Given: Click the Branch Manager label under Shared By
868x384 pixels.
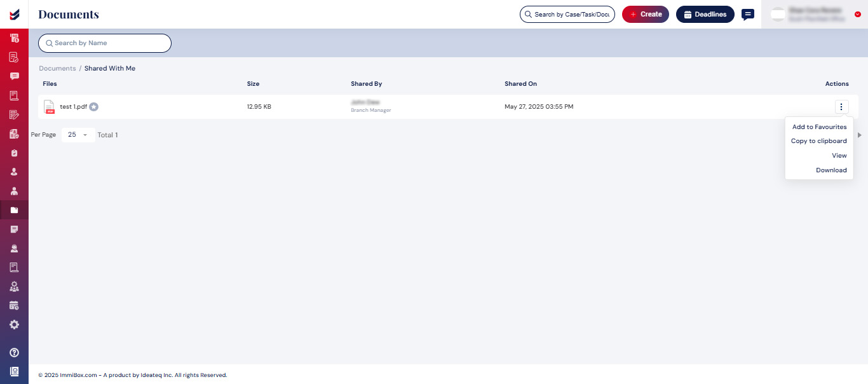Looking at the screenshot, I should [x=371, y=111].
